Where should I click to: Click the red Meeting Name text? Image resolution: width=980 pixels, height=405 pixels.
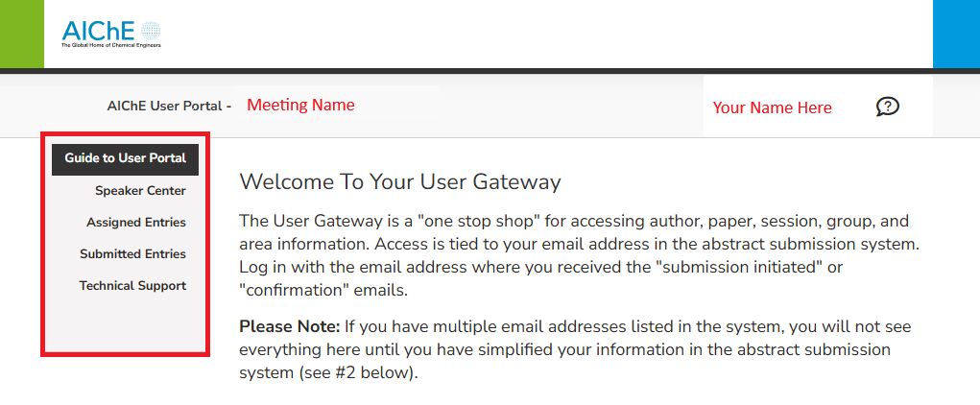pyautogui.click(x=300, y=106)
